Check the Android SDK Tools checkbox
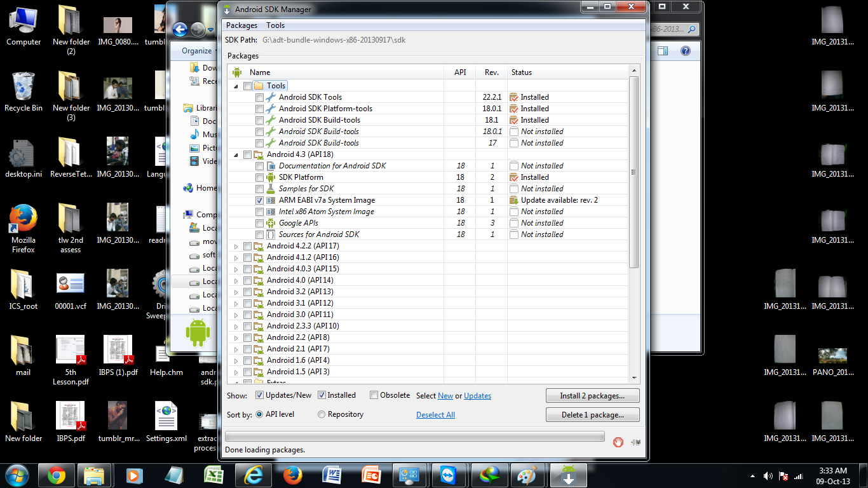The image size is (868, 488). 259,97
